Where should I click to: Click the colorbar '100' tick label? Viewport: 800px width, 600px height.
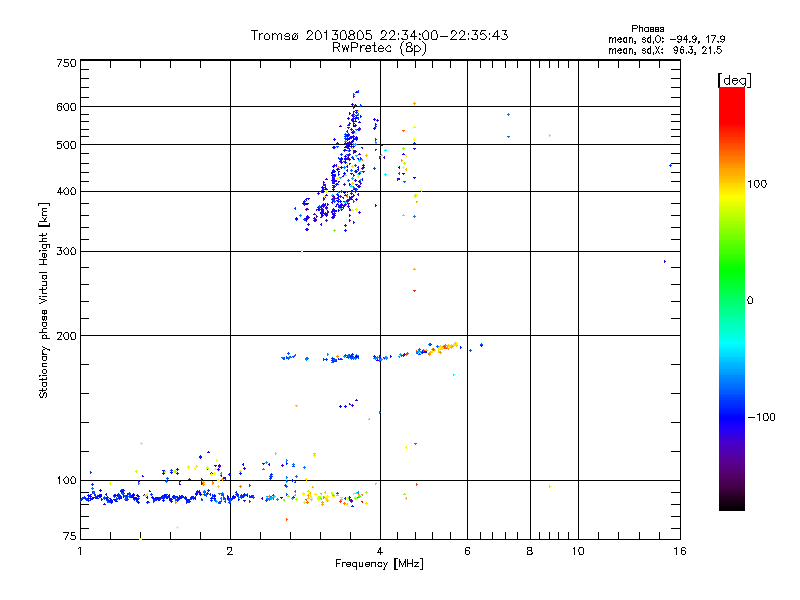click(757, 184)
